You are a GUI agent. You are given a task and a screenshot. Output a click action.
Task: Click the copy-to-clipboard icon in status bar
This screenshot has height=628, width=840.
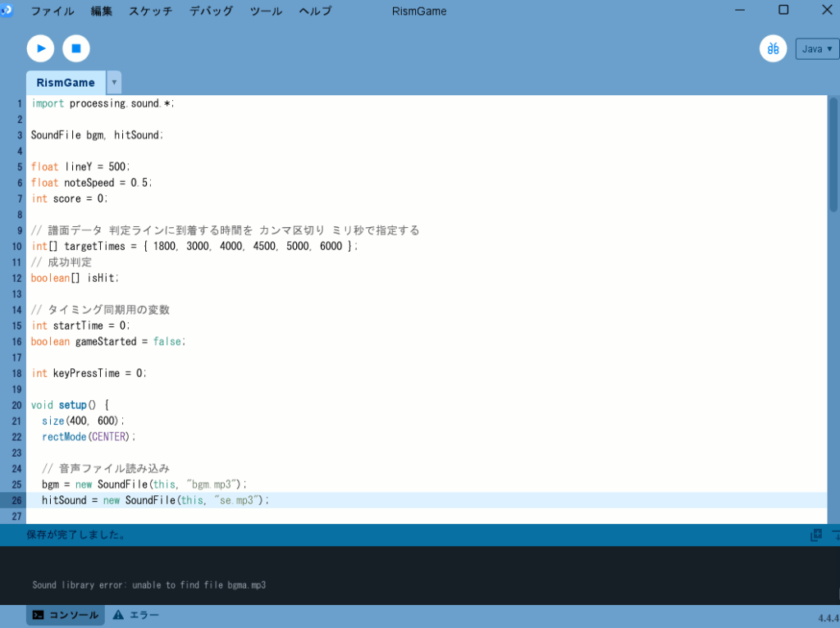[x=815, y=535]
